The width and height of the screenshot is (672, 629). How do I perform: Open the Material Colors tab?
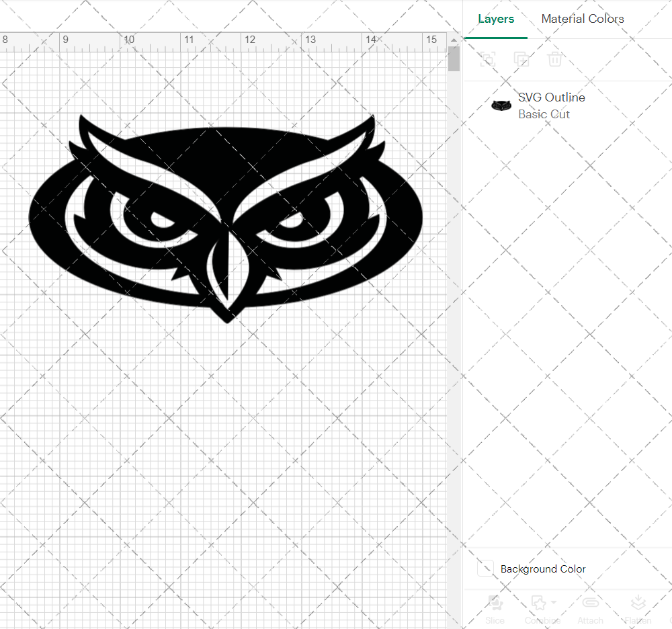click(x=583, y=19)
